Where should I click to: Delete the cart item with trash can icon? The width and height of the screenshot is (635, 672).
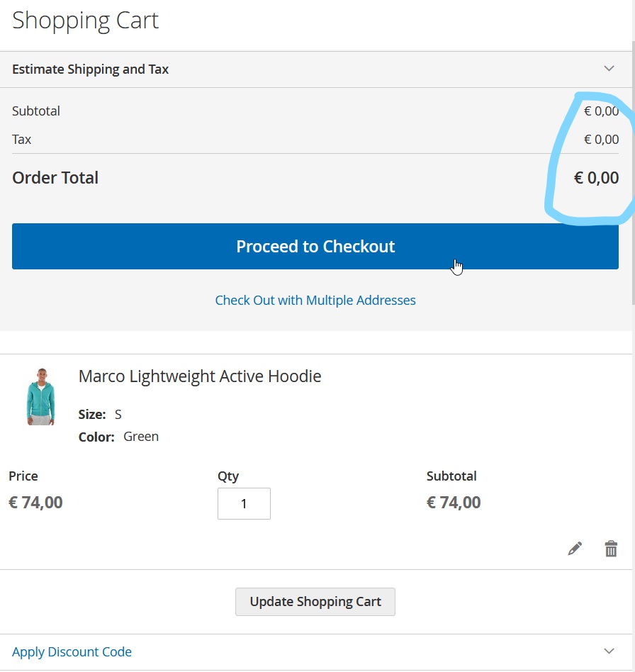(x=611, y=547)
